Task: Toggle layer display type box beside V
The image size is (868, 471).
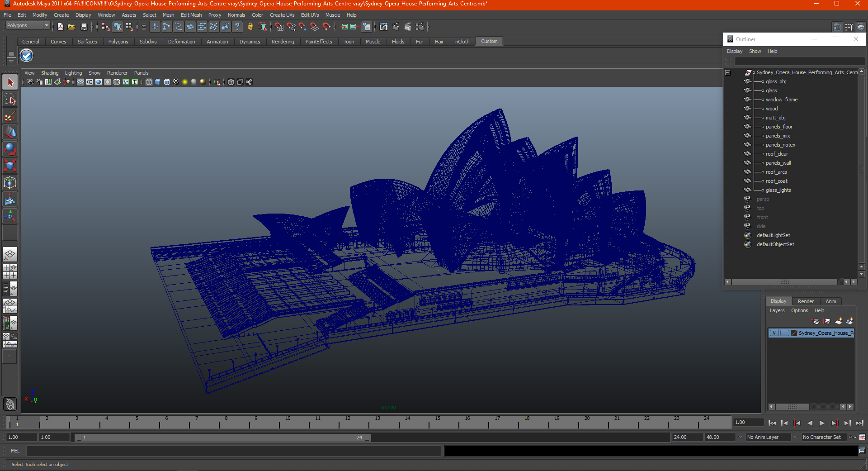Action: tap(785, 333)
